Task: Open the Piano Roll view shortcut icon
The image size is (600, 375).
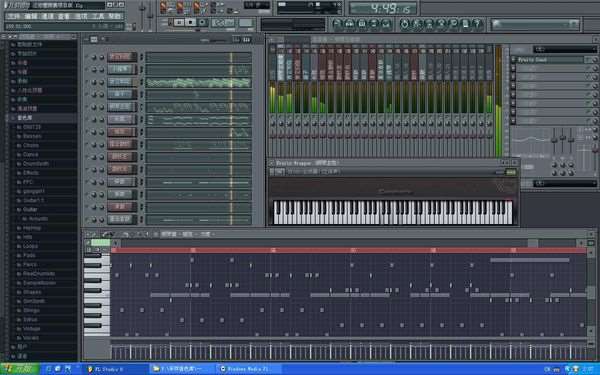Action: 362,24
